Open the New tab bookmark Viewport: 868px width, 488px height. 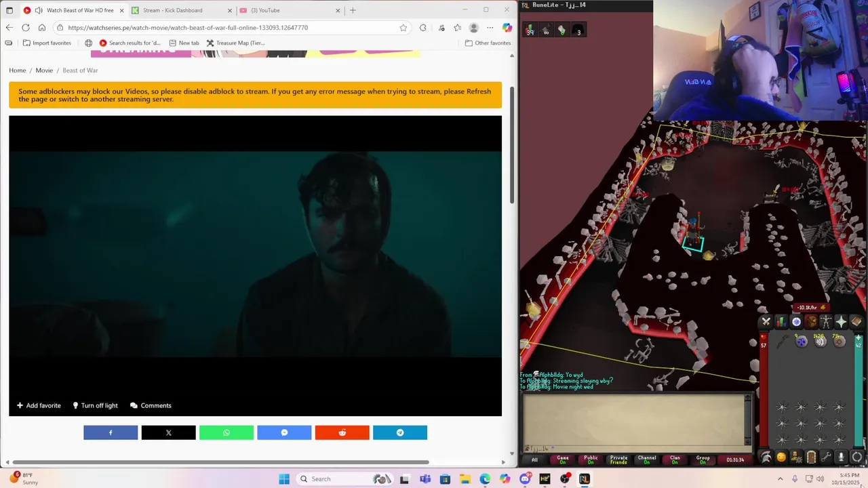click(x=184, y=43)
